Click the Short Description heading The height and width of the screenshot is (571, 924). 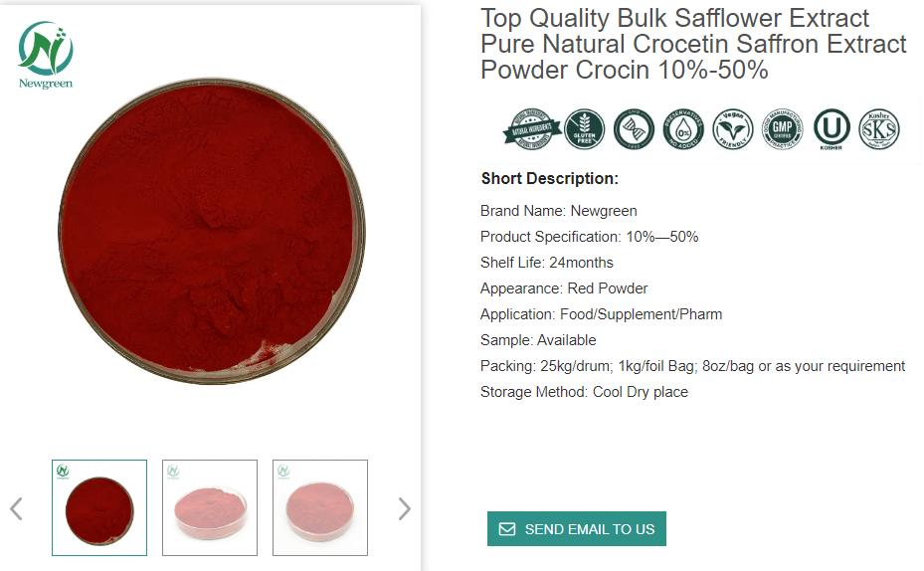[550, 179]
